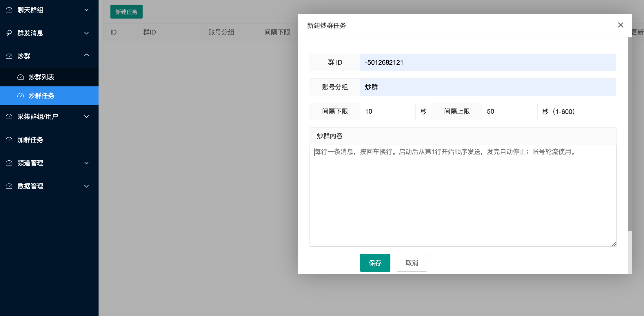644x316 pixels.
Task: Collapse the 炒群 menu chevron
Action: [x=86, y=55]
